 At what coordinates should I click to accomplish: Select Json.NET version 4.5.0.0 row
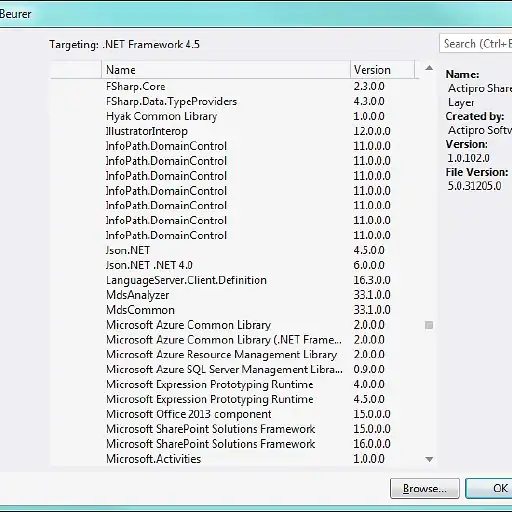coord(235,250)
